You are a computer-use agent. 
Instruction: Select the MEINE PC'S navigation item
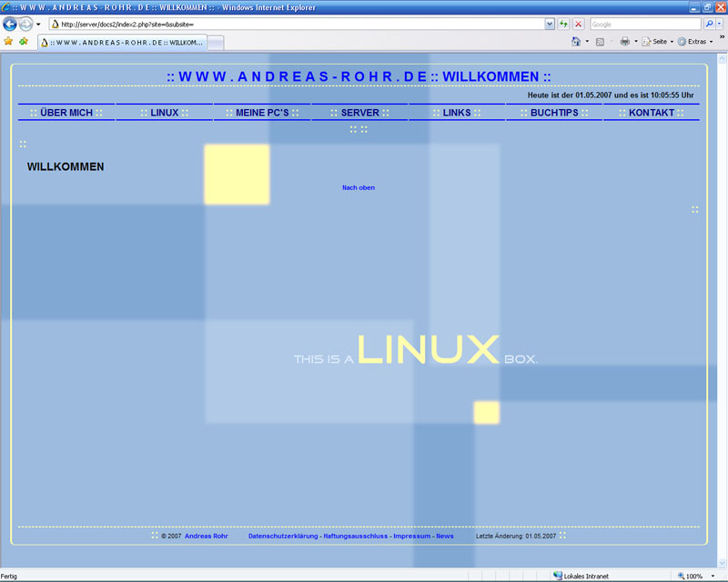pos(262,113)
